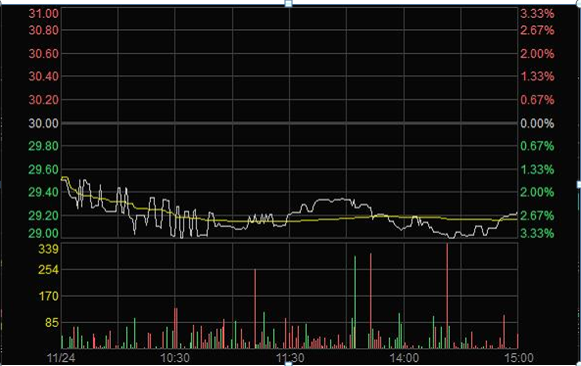Click the tall green volume bar near 13:30

click(x=355, y=302)
